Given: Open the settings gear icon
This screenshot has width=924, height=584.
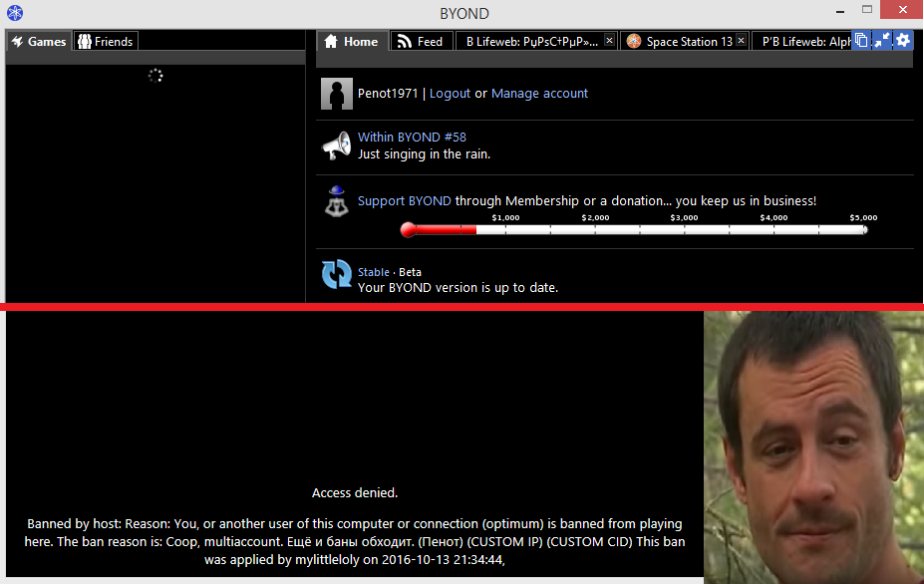Looking at the screenshot, I should point(903,40).
